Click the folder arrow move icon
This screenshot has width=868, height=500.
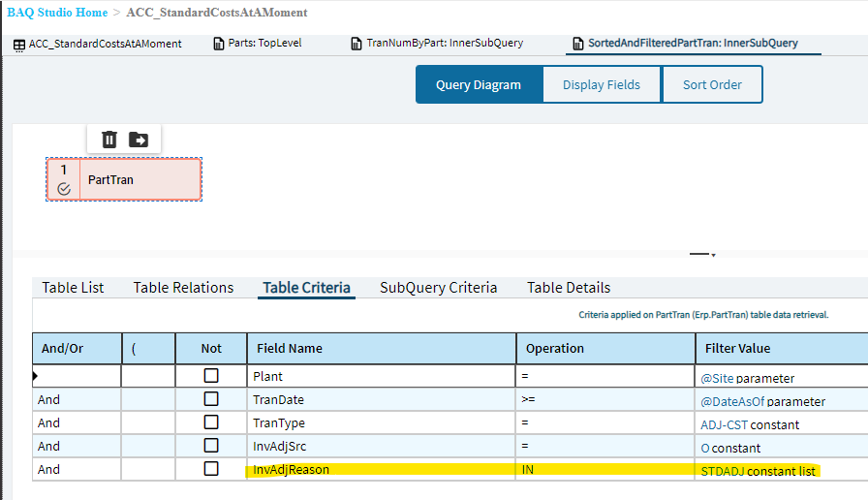point(139,140)
